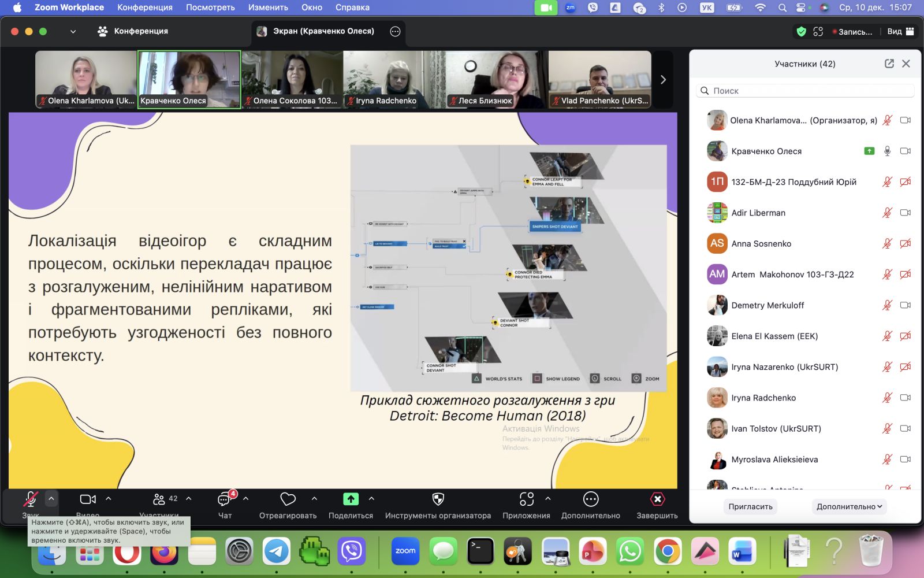Unmute your microphone in toolbar

click(x=31, y=499)
